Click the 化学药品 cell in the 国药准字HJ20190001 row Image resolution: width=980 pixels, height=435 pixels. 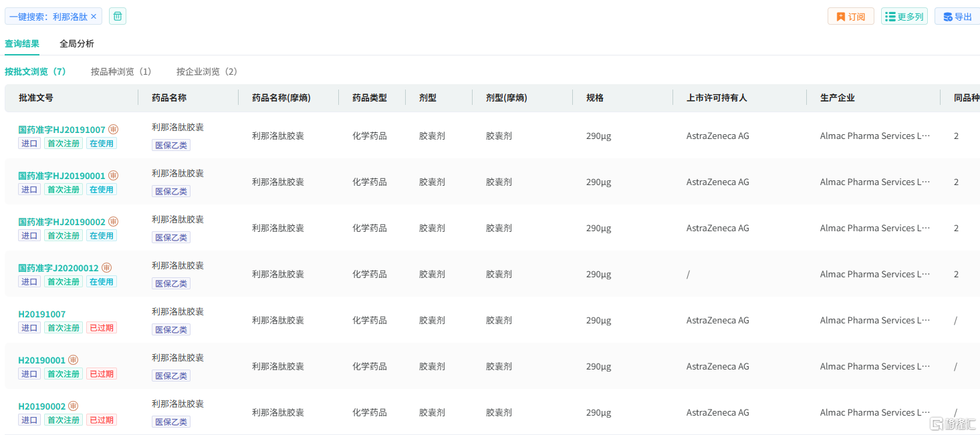370,182
